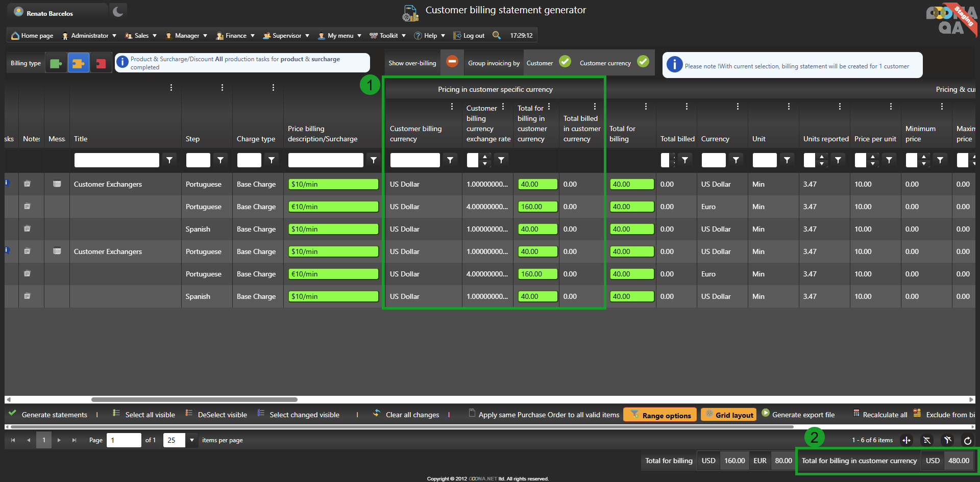Click the horizontal grid scrollbar thumb
Viewport: 980px width, 482px height.
194,400
